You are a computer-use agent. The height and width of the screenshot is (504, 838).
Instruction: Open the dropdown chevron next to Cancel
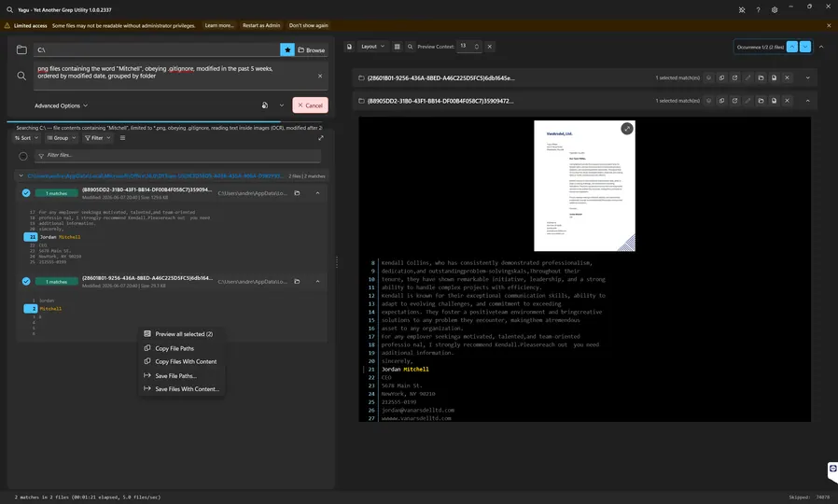pyautogui.click(x=282, y=105)
